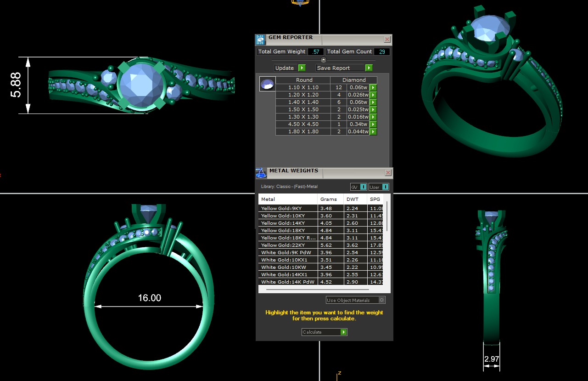Close the Gem Reporter panel

coord(387,40)
